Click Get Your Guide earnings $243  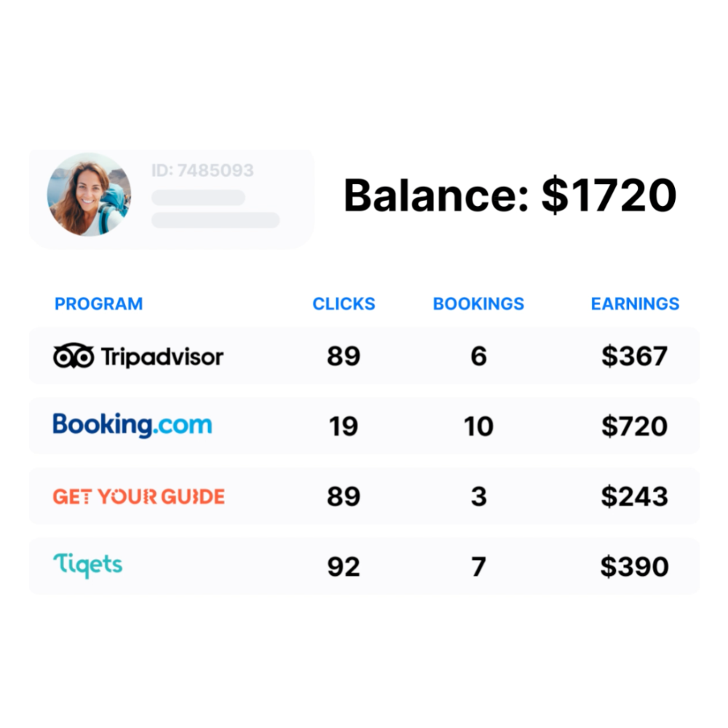634,496
